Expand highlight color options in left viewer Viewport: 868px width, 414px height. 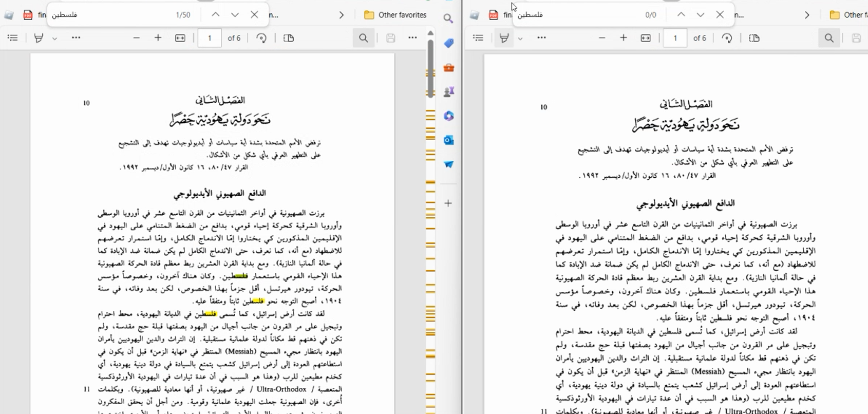[54, 39]
